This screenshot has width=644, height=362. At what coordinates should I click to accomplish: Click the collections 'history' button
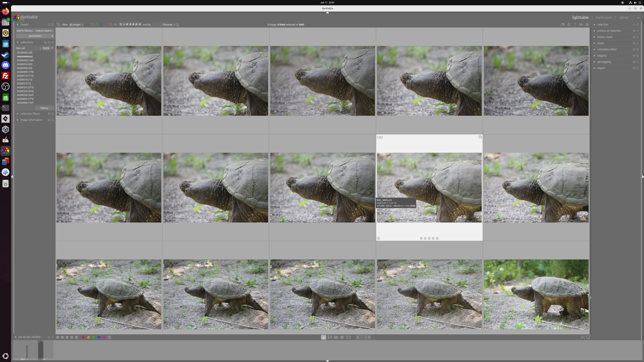(44, 108)
